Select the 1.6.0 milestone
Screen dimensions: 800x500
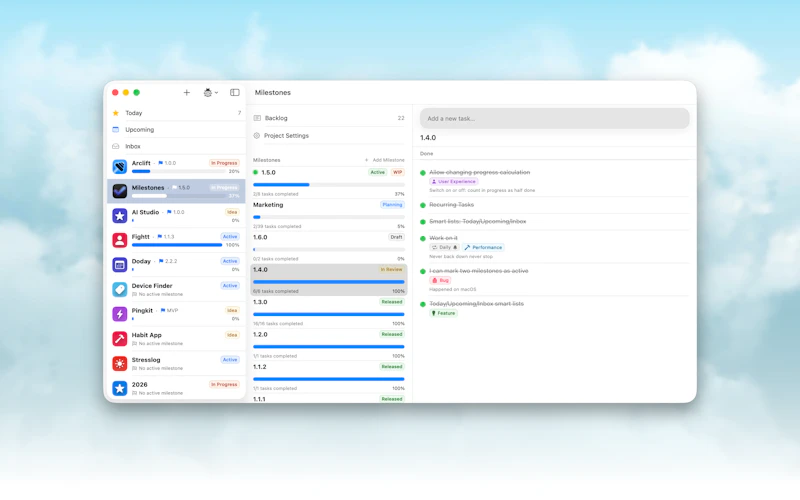(x=329, y=247)
